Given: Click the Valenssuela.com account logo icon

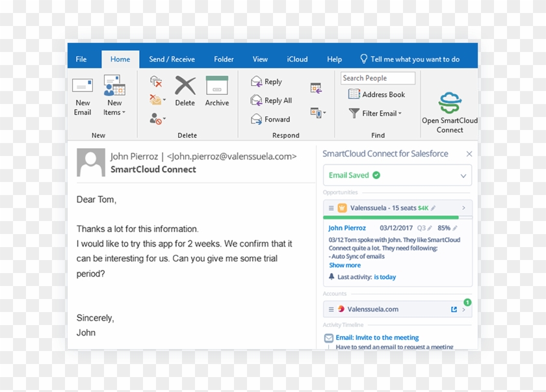Looking at the screenshot, I should click(x=341, y=309).
